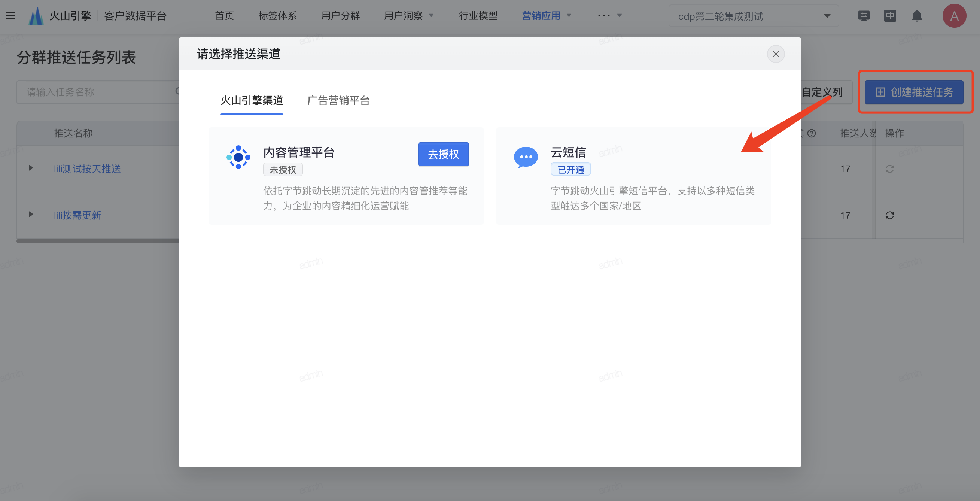Open the 营销应用 dropdown menu
The height and width of the screenshot is (501, 980).
click(546, 16)
